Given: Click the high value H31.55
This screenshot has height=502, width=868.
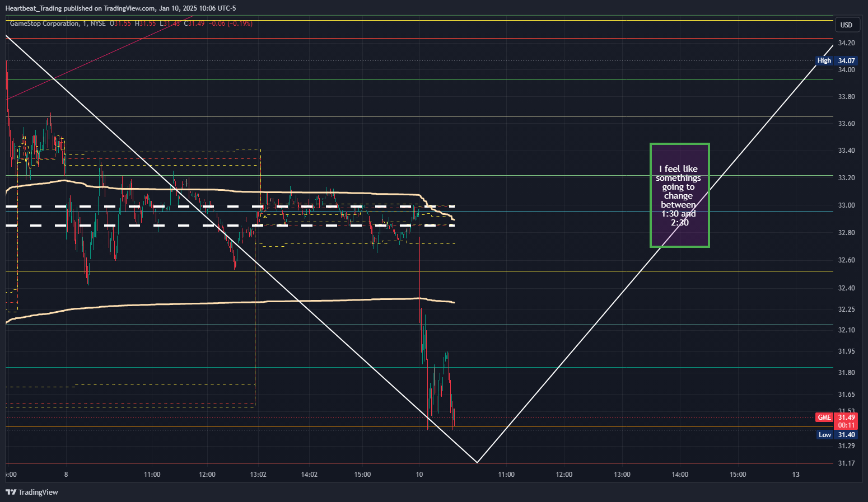Looking at the screenshot, I should tap(145, 24).
